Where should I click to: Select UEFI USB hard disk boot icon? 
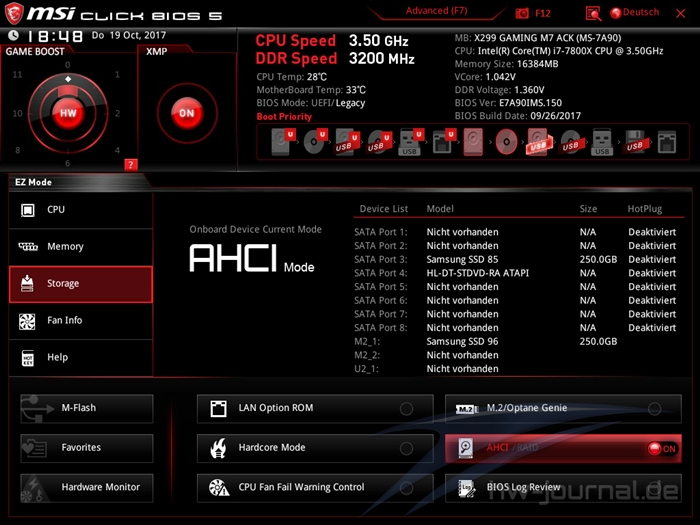tap(347, 142)
